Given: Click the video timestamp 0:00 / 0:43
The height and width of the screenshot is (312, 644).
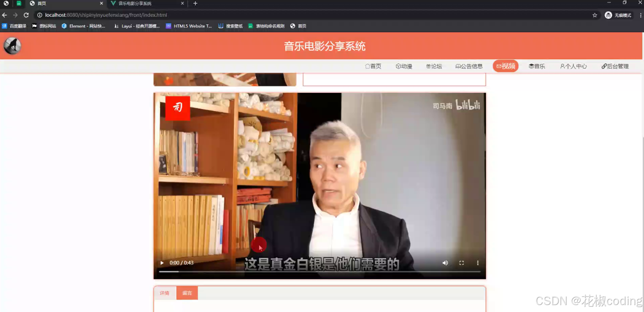Looking at the screenshot, I should (x=181, y=263).
